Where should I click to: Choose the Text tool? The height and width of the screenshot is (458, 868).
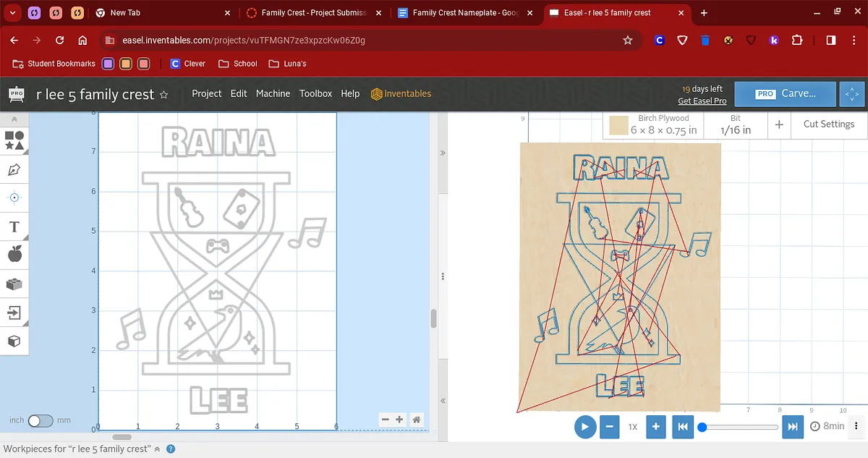14,227
